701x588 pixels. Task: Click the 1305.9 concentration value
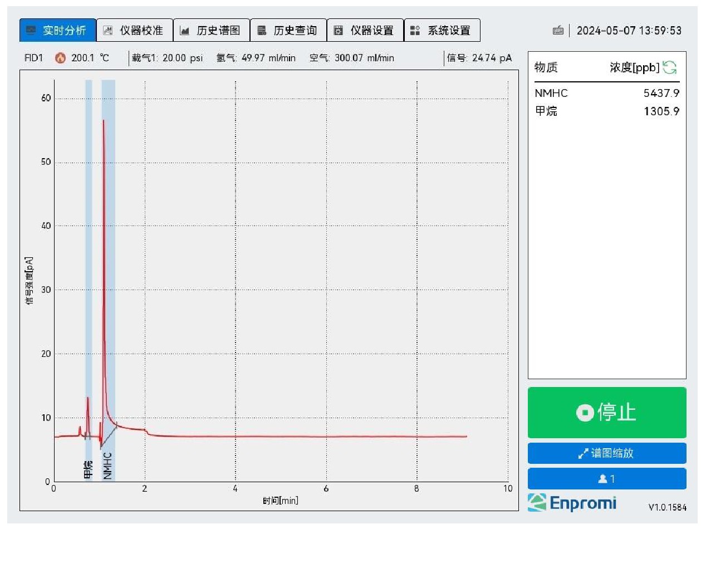point(661,111)
